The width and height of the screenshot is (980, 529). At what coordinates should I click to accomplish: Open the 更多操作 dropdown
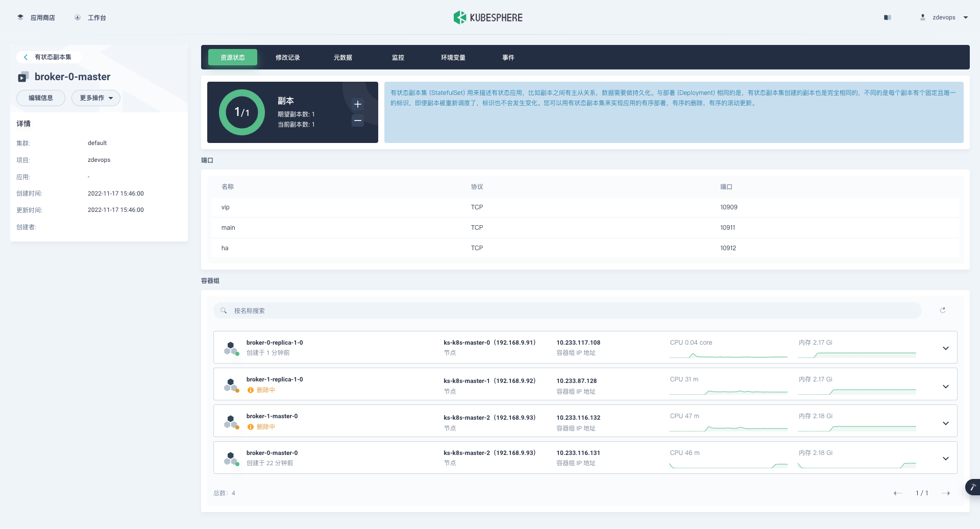[x=96, y=98]
